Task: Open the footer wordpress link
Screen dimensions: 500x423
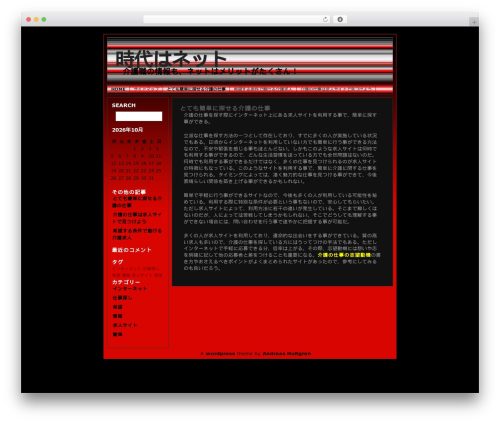Action: pos(220,353)
